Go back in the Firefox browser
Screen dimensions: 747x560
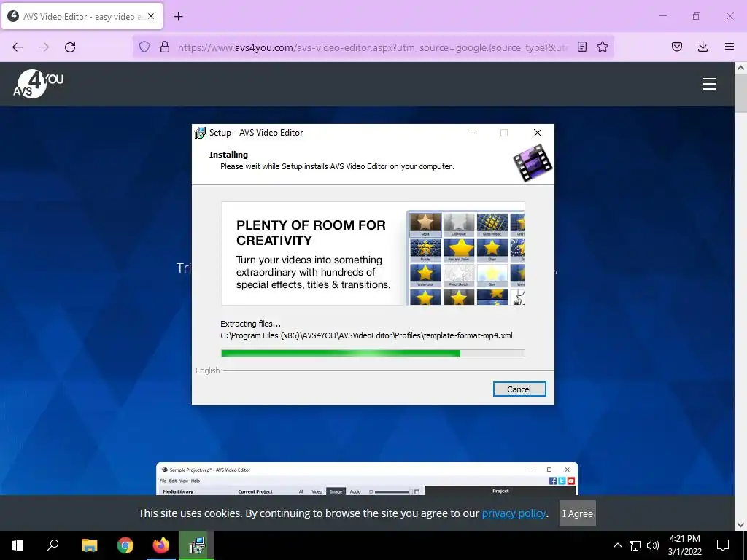(18, 47)
